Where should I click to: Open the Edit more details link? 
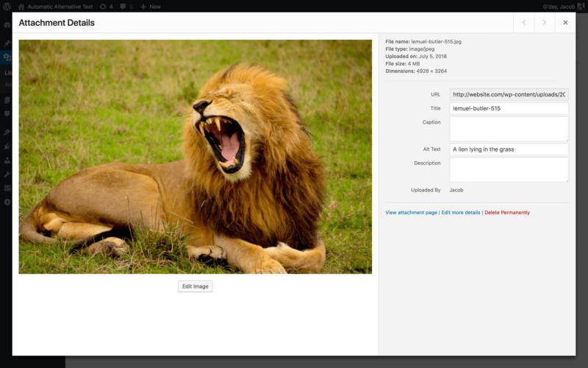(461, 213)
